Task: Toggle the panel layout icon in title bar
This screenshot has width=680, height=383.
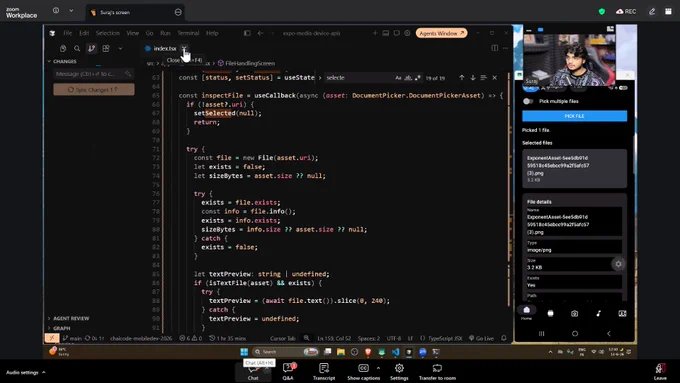Action: click(x=386, y=33)
